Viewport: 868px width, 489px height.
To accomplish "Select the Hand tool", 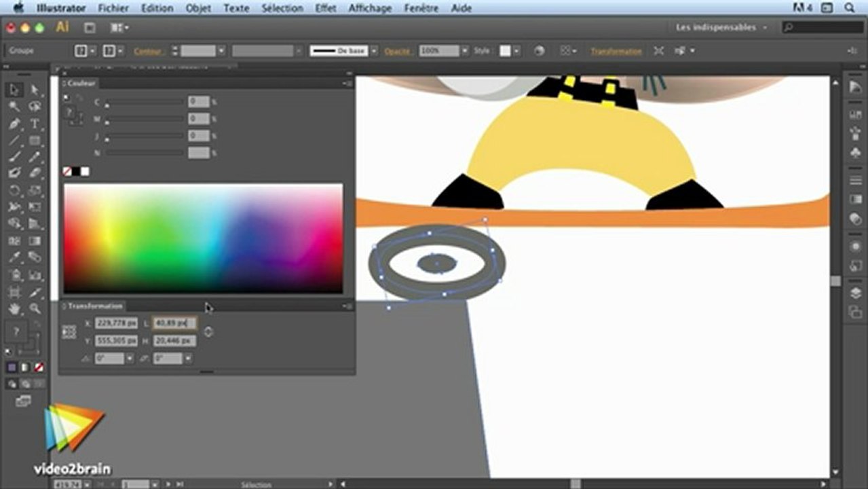I will point(15,309).
